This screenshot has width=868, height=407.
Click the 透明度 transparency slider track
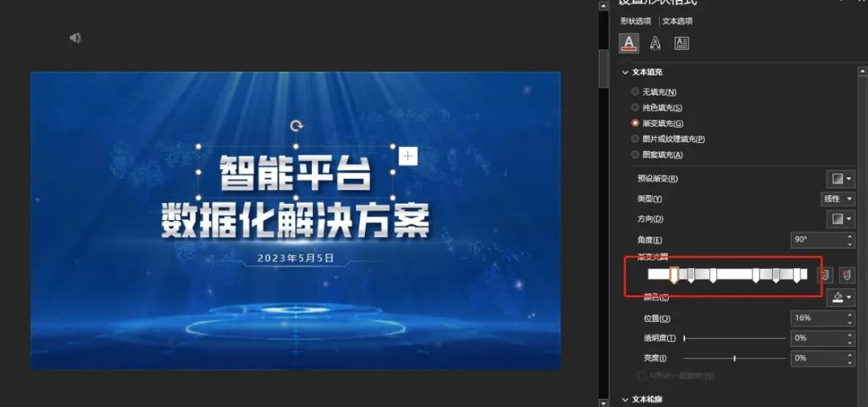click(x=735, y=338)
